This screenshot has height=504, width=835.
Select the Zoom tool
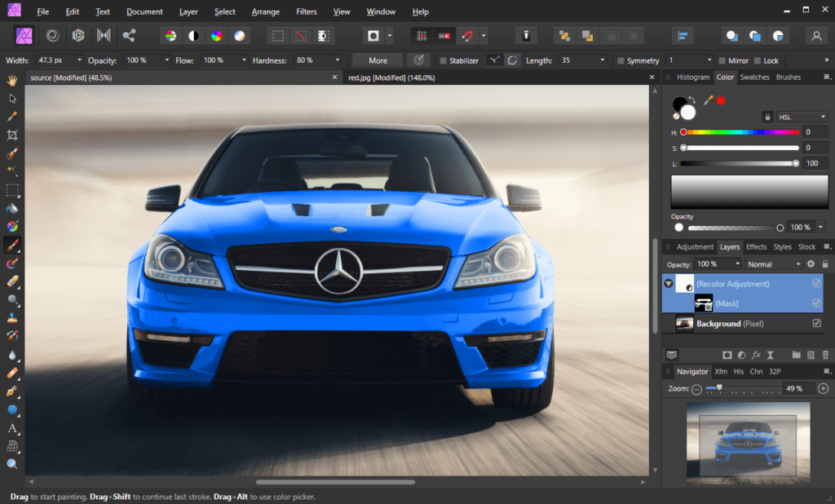click(11, 465)
